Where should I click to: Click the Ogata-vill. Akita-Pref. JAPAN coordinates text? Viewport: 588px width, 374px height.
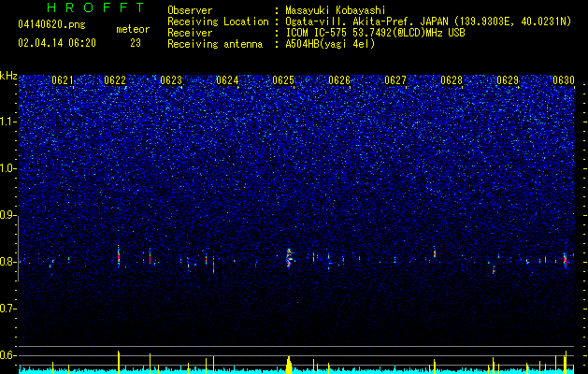428,22
